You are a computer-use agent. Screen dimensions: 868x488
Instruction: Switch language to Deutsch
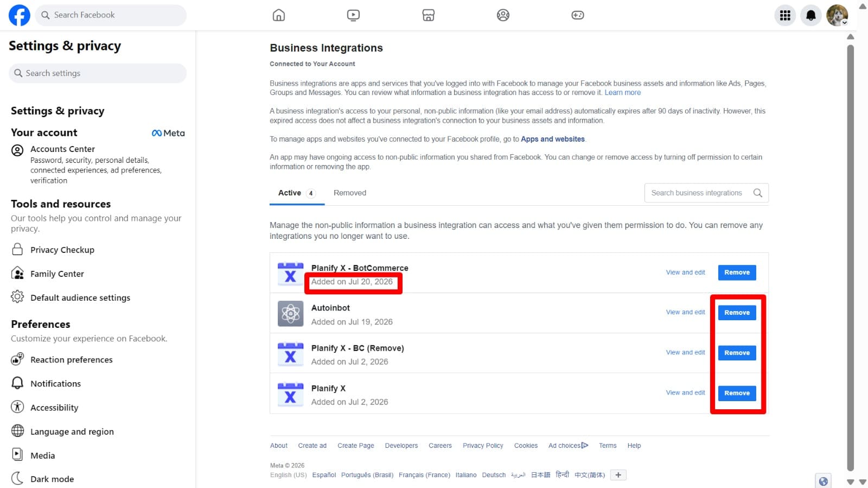point(494,475)
